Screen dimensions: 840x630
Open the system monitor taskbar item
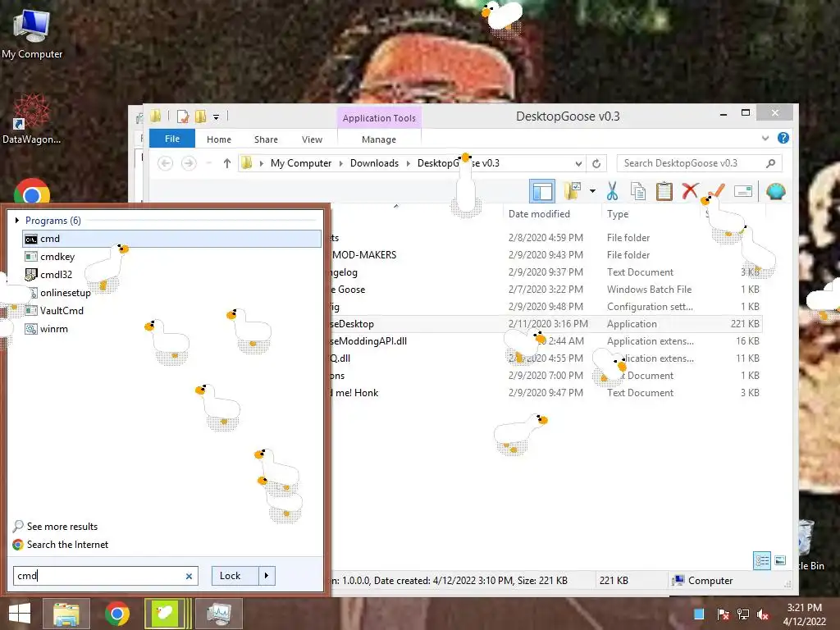[219, 614]
